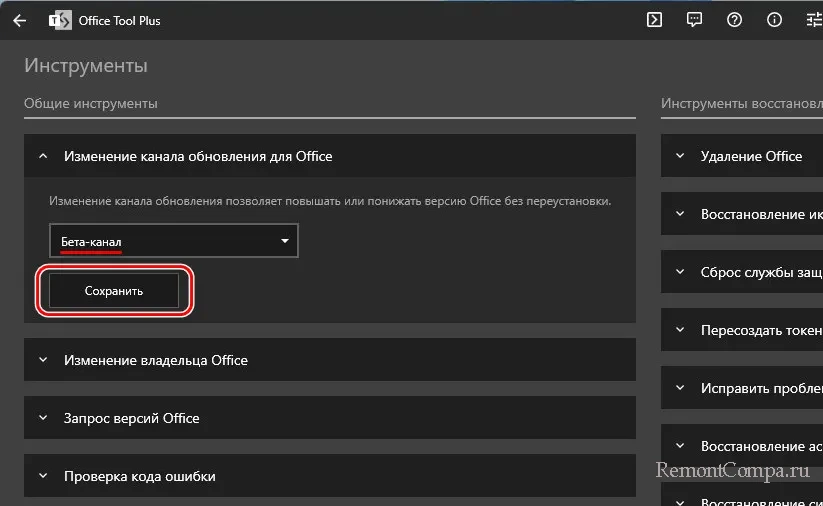
Task: Open the about info icon
Action: pyautogui.click(x=774, y=20)
